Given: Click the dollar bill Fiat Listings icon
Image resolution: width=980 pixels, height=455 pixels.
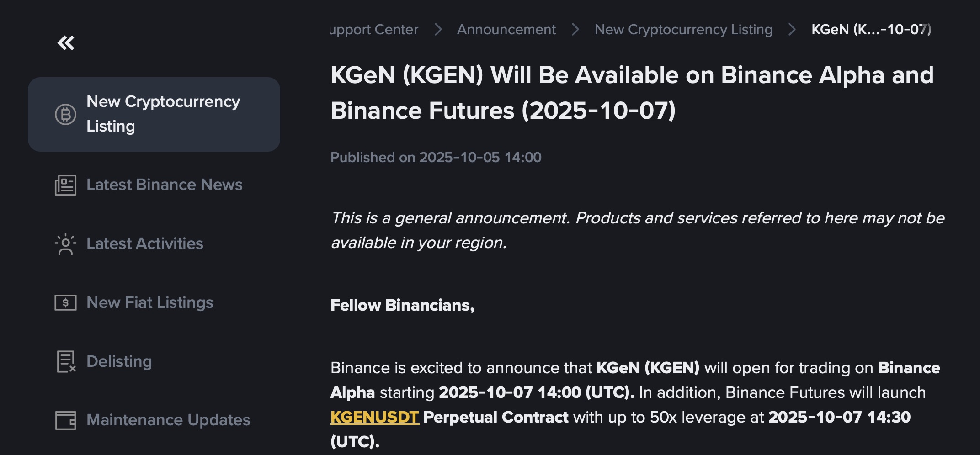Looking at the screenshot, I should pyautogui.click(x=65, y=302).
